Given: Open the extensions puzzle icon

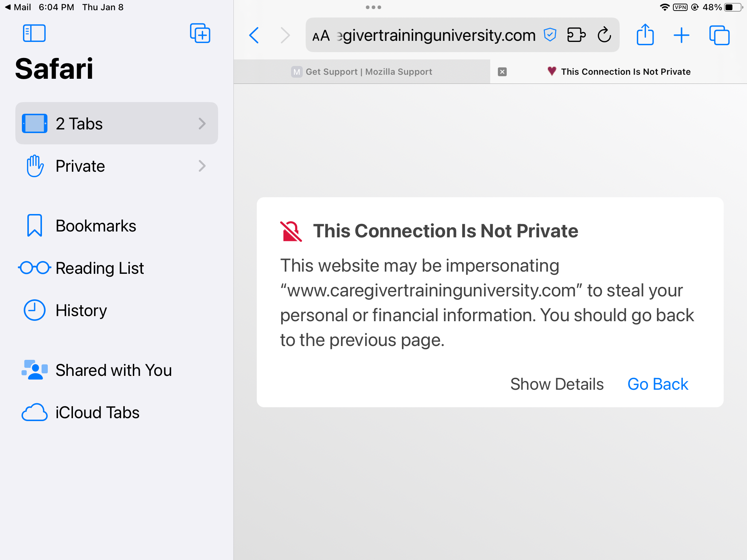Looking at the screenshot, I should point(576,35).
